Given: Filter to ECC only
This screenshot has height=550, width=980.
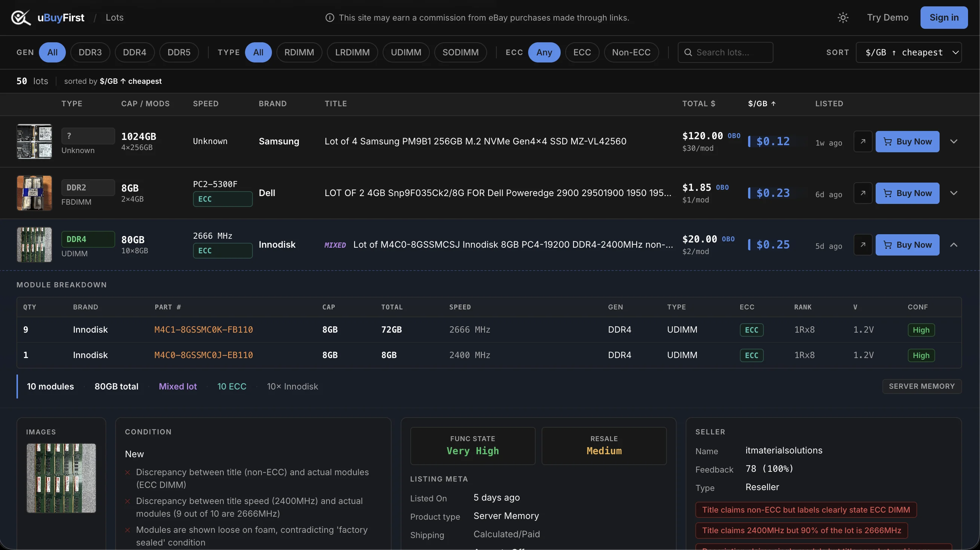Looking at the screenshot, I should pyautogui.click(x=582, y=52).
